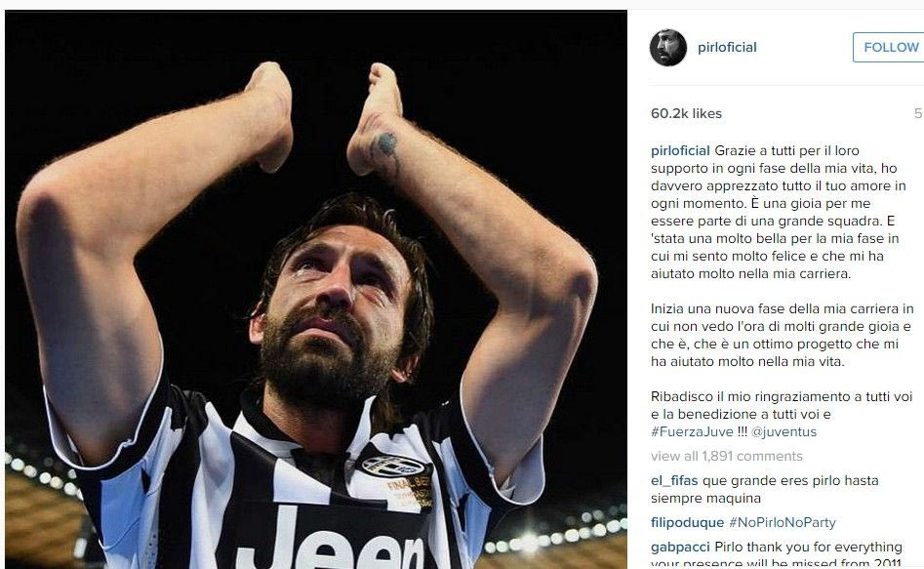
Task: Click the caption paragraph starting with Ribadisco
Action: click(x=782, y=414)
